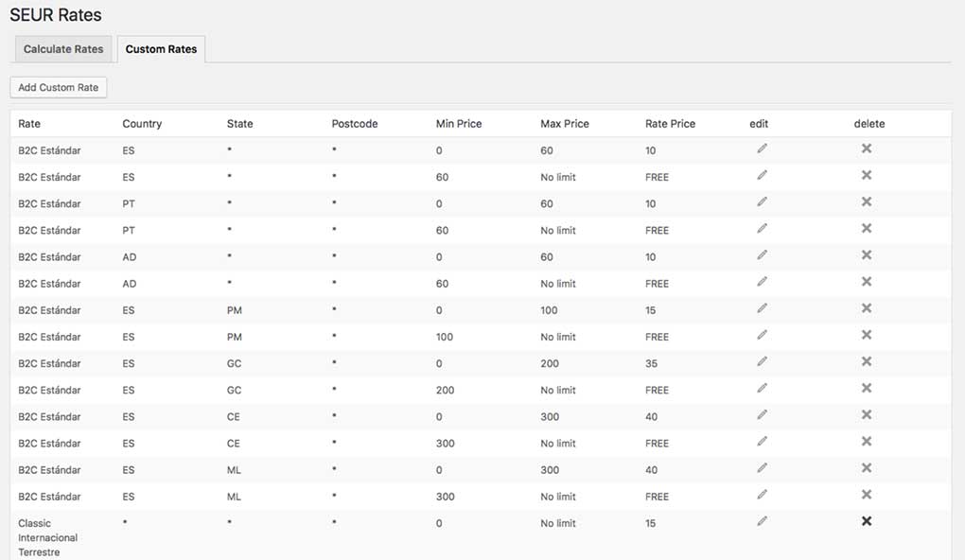The height and width of the screenshot is (560, 965).
Task: Delete the Classic Internacional Terrestre rate
Action: point(866,521)
